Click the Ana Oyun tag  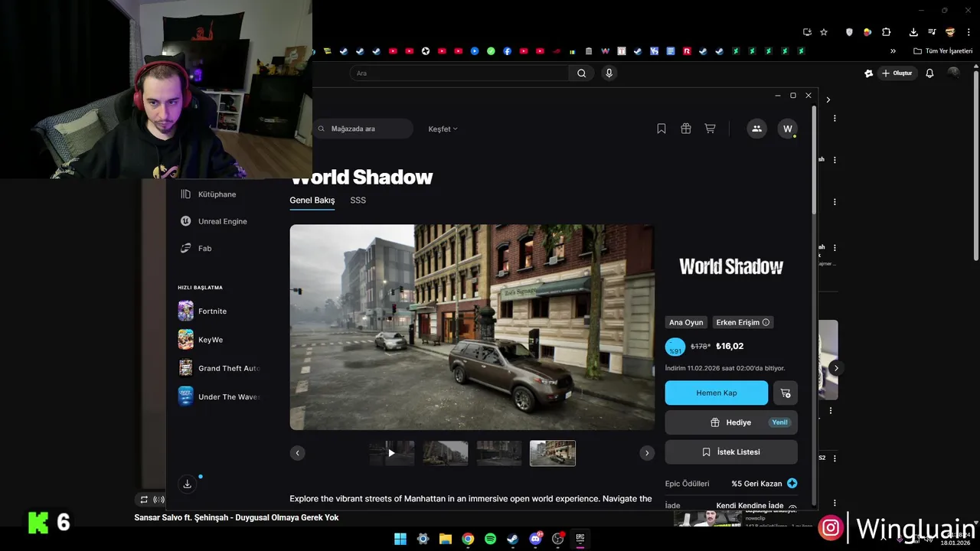coord(686,322)
